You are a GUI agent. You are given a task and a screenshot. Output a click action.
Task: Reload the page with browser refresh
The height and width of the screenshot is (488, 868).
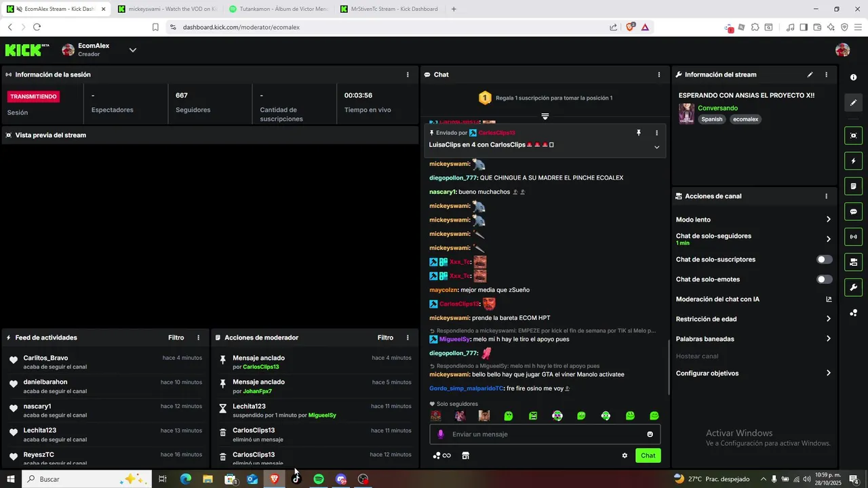37,27
